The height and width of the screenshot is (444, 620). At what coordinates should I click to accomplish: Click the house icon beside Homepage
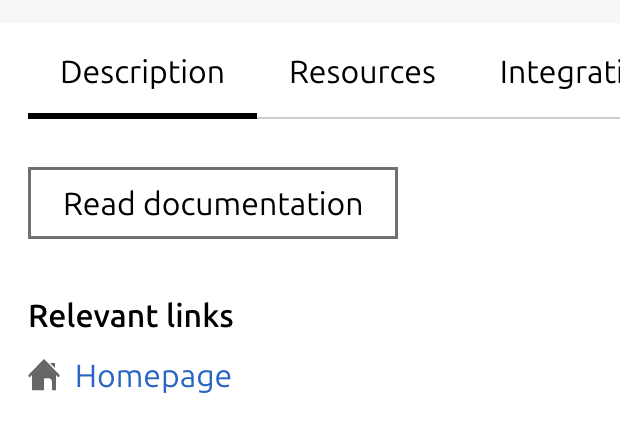[44, 376]
